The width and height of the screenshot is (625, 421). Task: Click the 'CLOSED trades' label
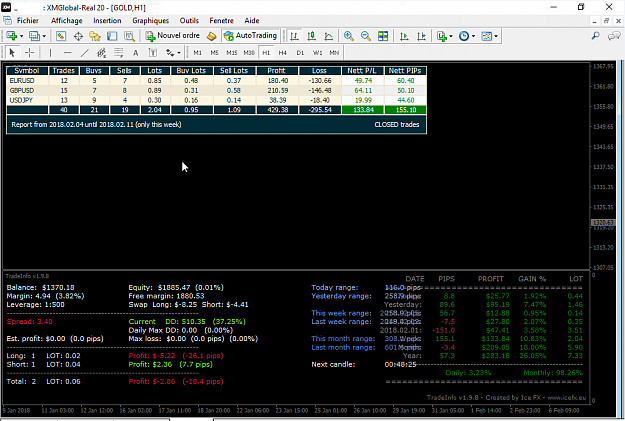(x=397, y=124)
